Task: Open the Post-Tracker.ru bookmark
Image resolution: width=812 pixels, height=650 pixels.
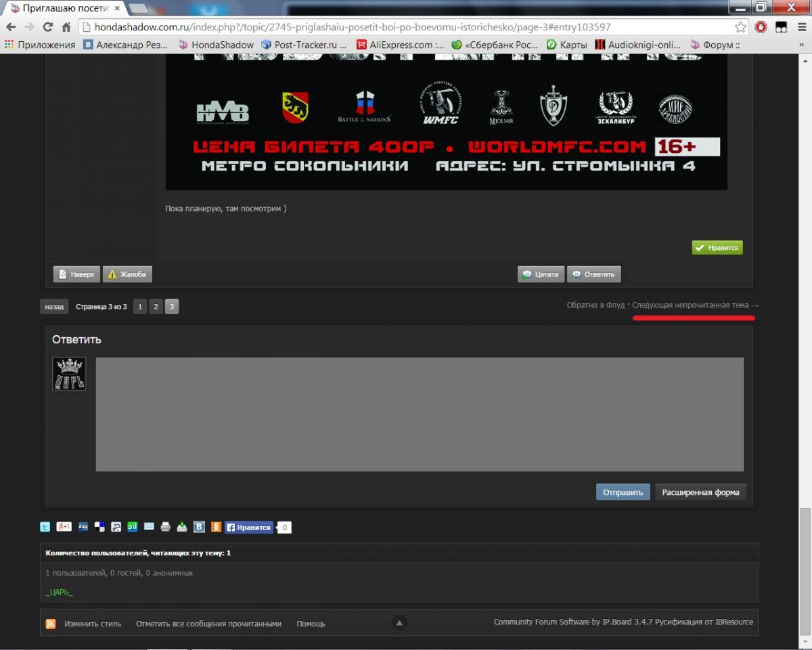Action: point(304,45)
